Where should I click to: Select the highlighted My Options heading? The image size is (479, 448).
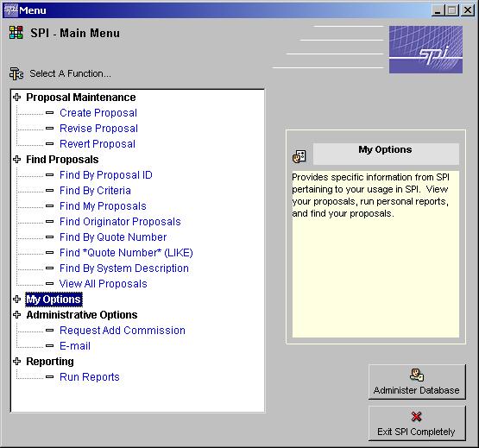pyautogui.click(x=54, y=300)
